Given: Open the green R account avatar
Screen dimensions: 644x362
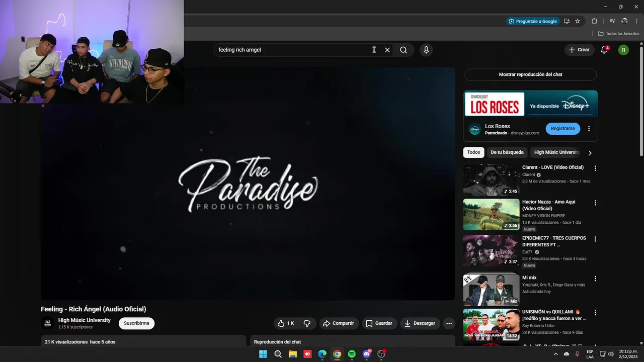Looking at the screenshot, I should click(x=623, y=50).
